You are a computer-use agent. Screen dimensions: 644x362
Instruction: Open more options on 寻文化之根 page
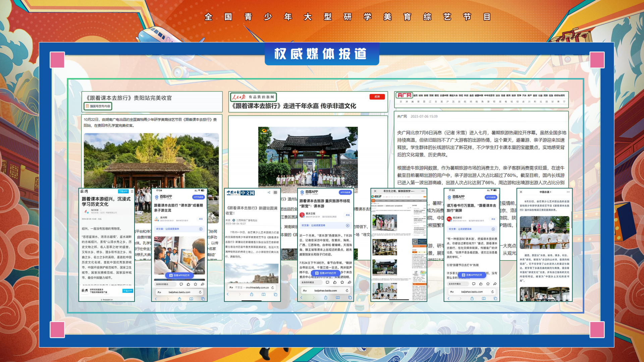click(423, 191)
